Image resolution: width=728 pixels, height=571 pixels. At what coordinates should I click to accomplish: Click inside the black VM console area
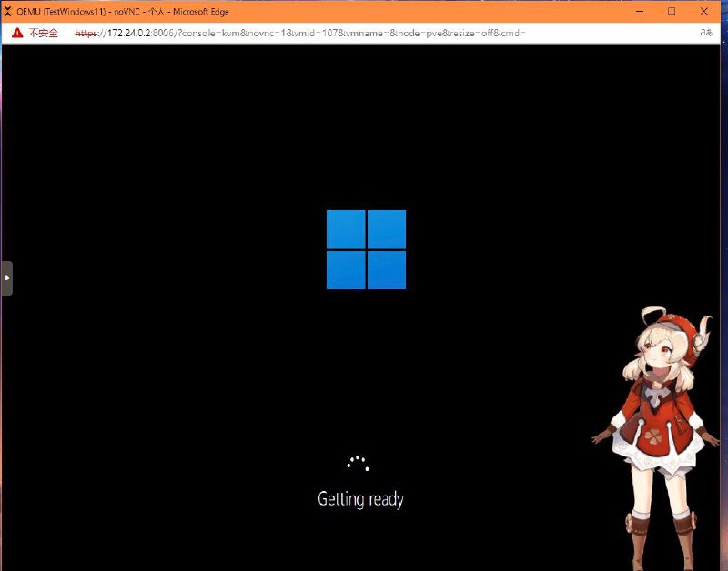[182, 364]
